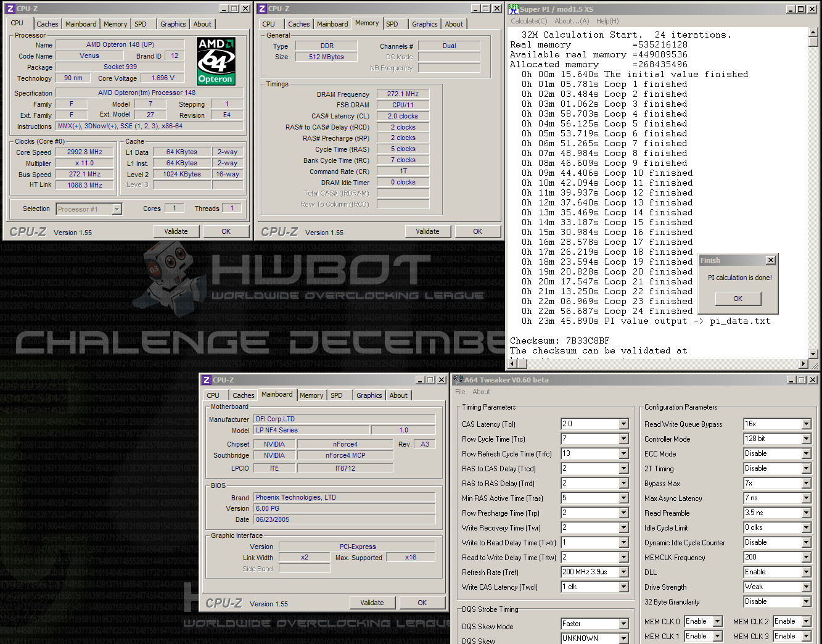Screen dimensions: 822x644
Task: Expand DQS Skew Mode dropdown
Action: pyautogui.click(x=624, y=624)
